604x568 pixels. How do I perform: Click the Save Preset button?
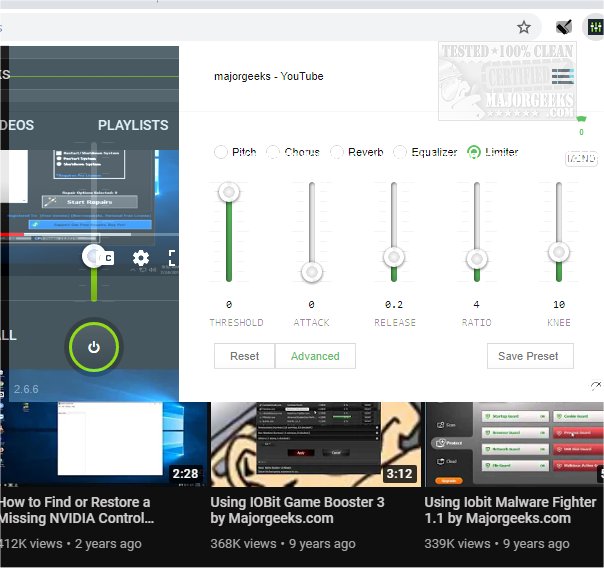[x=530, y=356]
